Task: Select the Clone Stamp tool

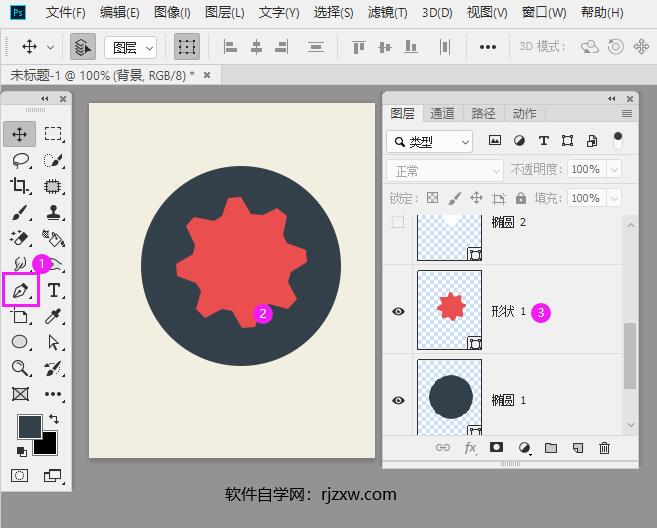Action: (53, 212)
